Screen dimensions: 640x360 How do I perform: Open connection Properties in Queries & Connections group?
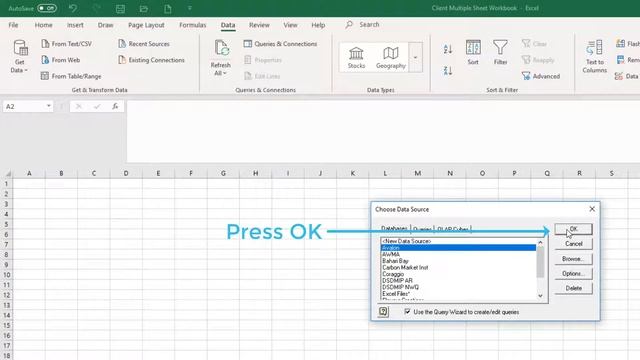(263, 60)
